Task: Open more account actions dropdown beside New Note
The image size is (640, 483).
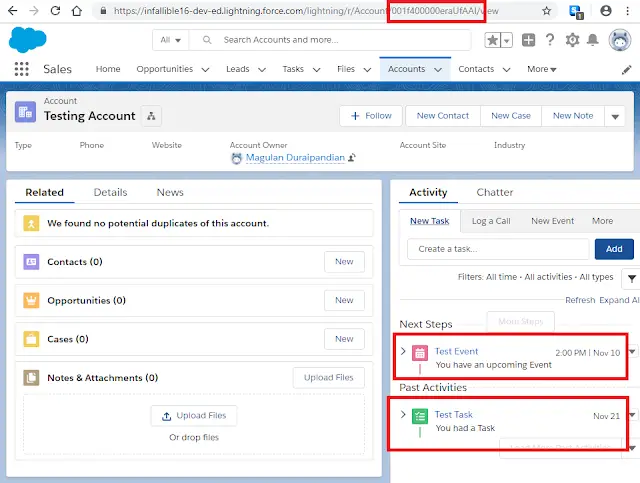Action: click(615, 116)
